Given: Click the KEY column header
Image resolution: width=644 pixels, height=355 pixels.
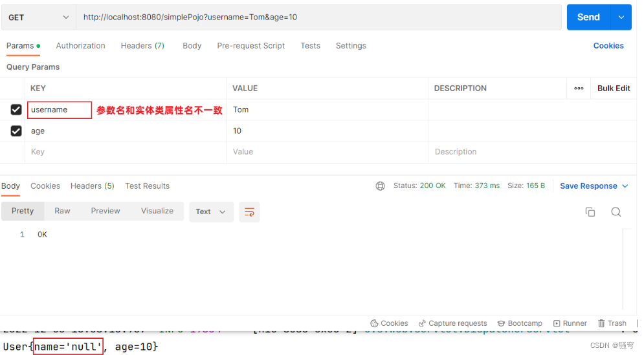Looking at the screenshot, I should click(x=38, y=88).
